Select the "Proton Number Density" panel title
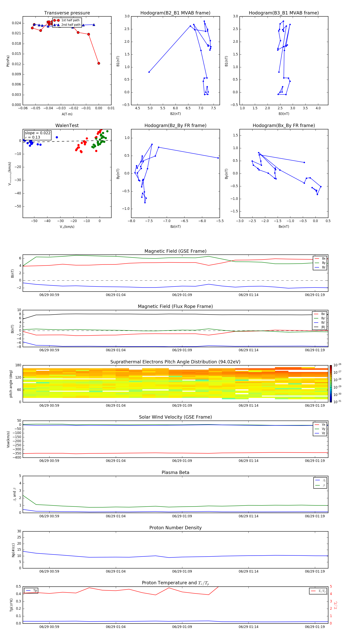Image resolution: width=351 pixels, height=644 pixels. click(x=175, y=528)
